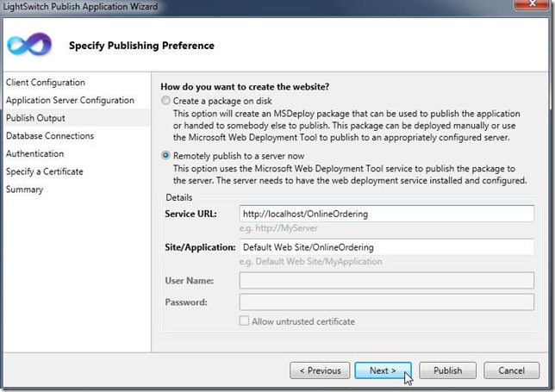The image size is (555, 392).
Task: Close the Publish Application Wizard window
Action: pos(532,4)
